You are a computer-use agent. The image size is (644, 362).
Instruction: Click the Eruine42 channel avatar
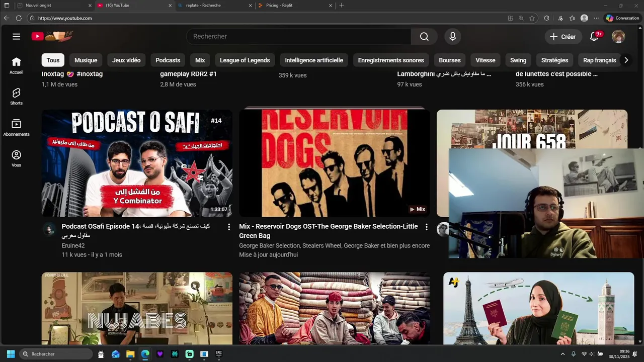(x=49, y=229)
